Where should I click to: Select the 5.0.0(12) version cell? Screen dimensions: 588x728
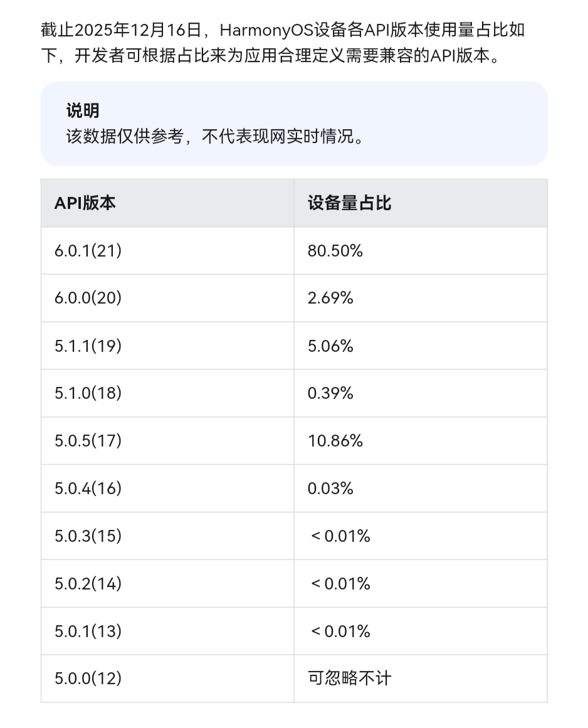88,678
